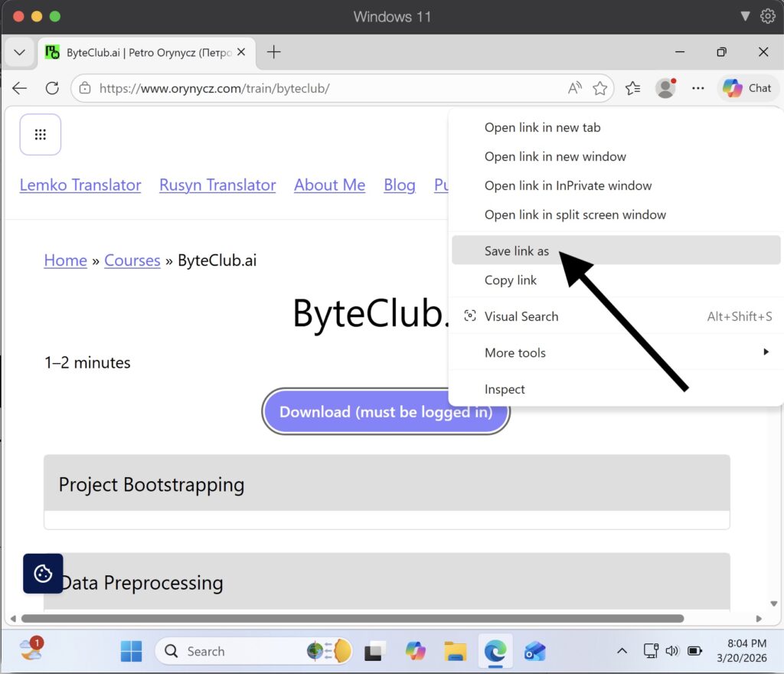Click the cookie preferences icon

[x=43, y=574]
